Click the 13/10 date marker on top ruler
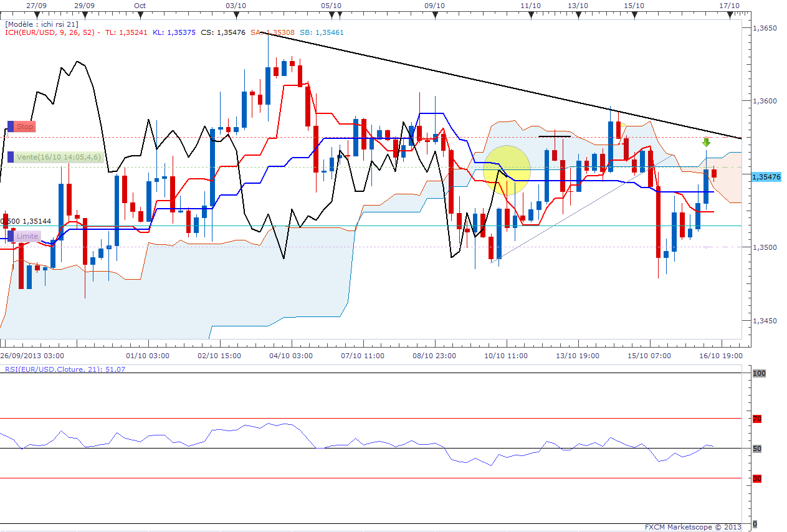This screenshot has height=532, width=787. [578, 5]
